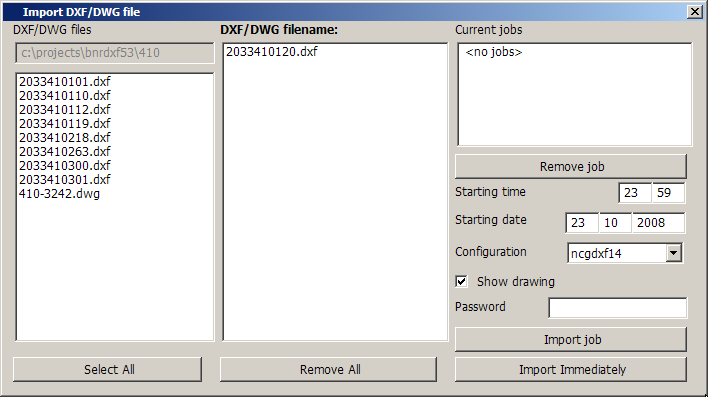Click Import Immediately button
This screenshot has height=397, width=708.
pos(571,369)
